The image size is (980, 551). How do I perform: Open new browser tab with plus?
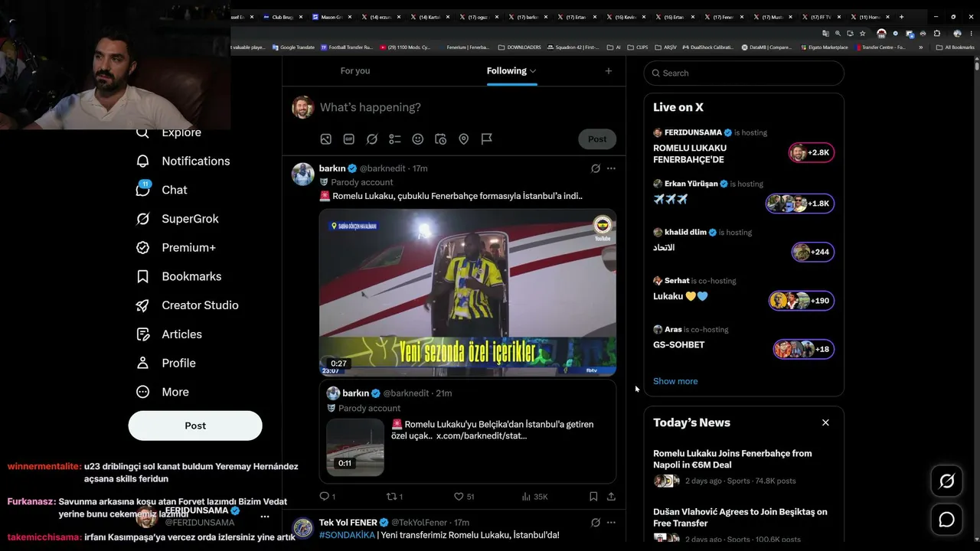coord(901,17)
